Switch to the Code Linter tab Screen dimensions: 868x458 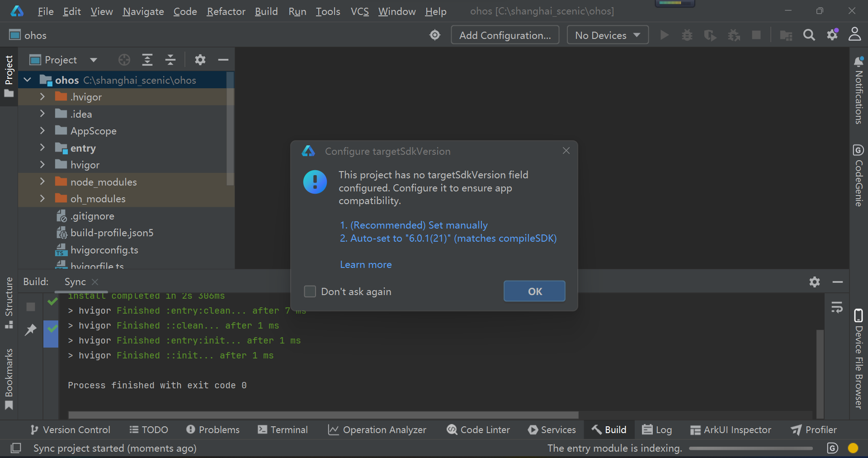(478, 429)
